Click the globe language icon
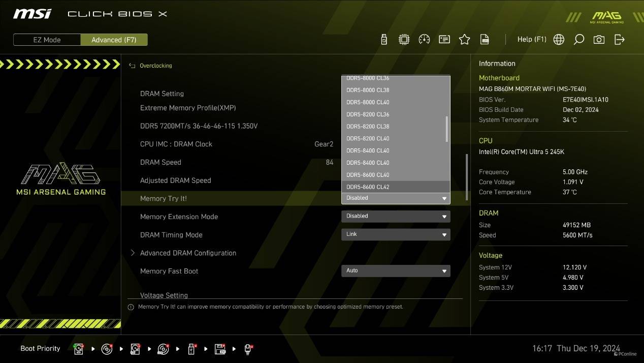Screen dimensions: 644x363 tap(559, 40)
